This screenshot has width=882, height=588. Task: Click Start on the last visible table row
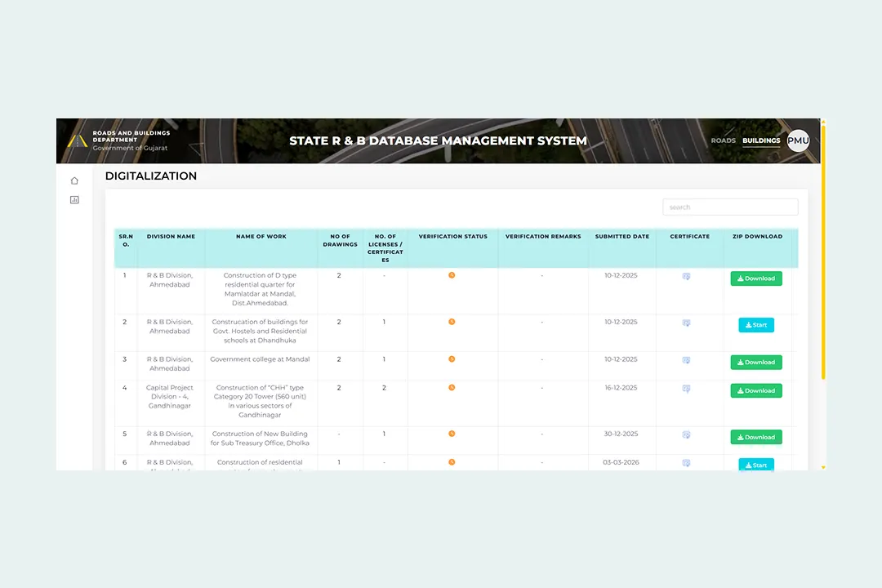755,464
